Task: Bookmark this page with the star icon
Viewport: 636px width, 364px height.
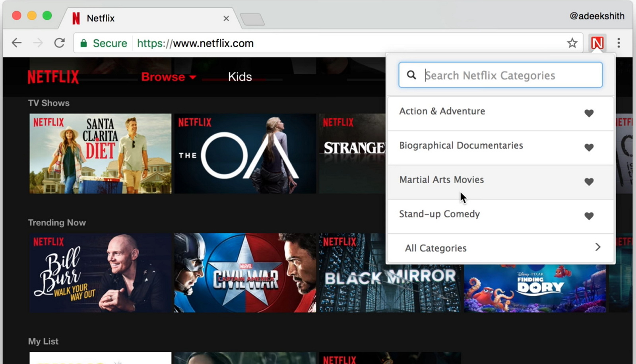Action: coord(572,43)
